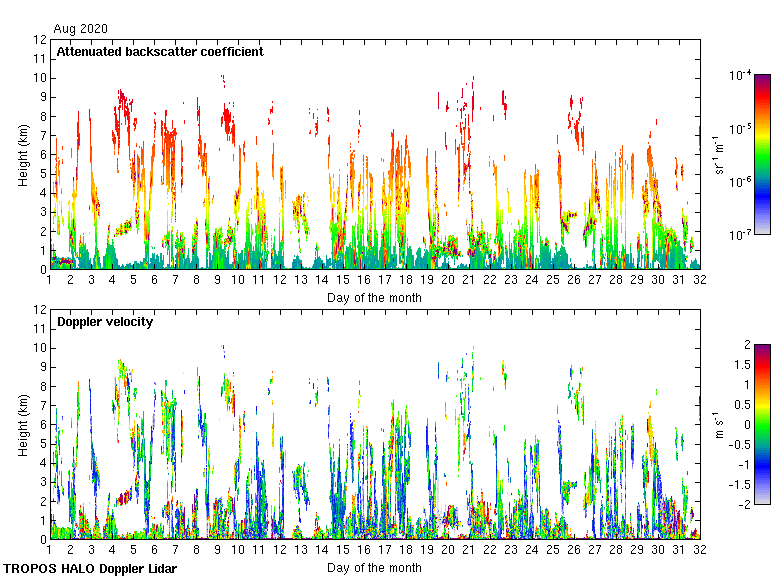Click the 10⁻⁴ label on backscatter colorbar
The width and height of the screenshot is (780, 580).
(x=740, y=75)
